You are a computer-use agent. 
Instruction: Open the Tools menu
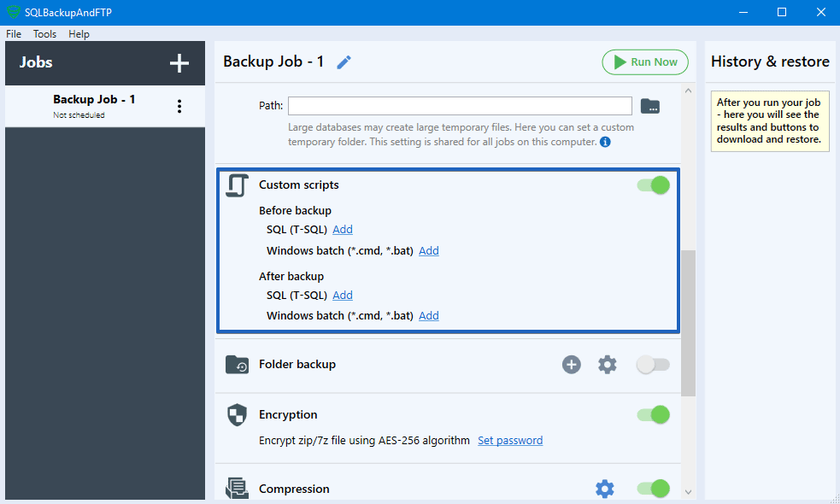(44, 34)
